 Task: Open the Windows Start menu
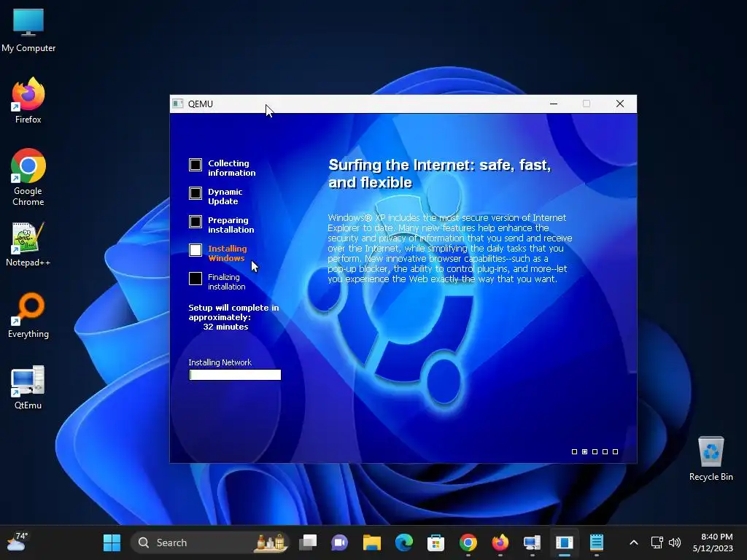tap(112, 542)
